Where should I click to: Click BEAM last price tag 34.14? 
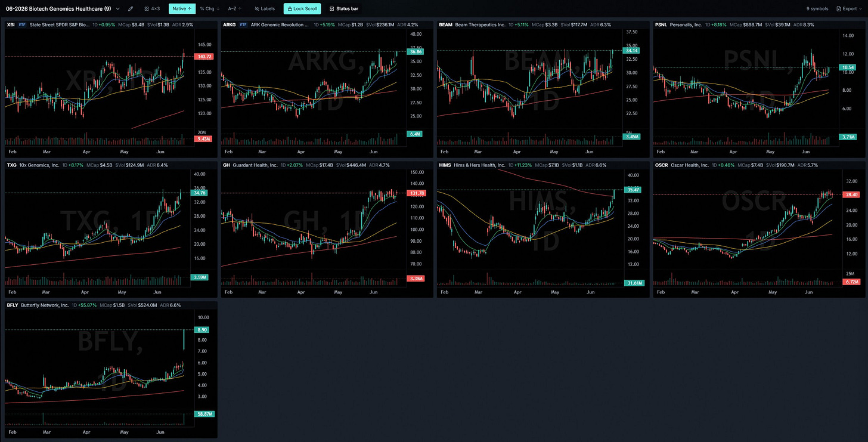tap(633, 51)
